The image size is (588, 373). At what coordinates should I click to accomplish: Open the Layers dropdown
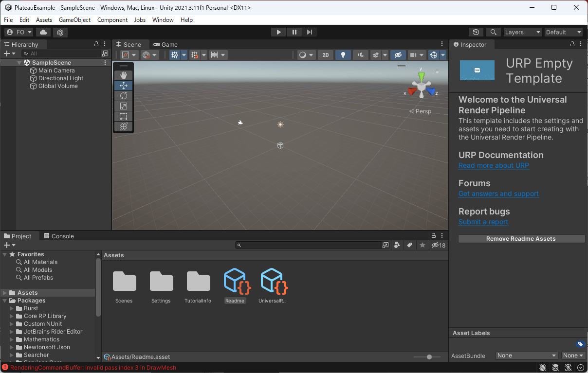click(x=522, y=32)
